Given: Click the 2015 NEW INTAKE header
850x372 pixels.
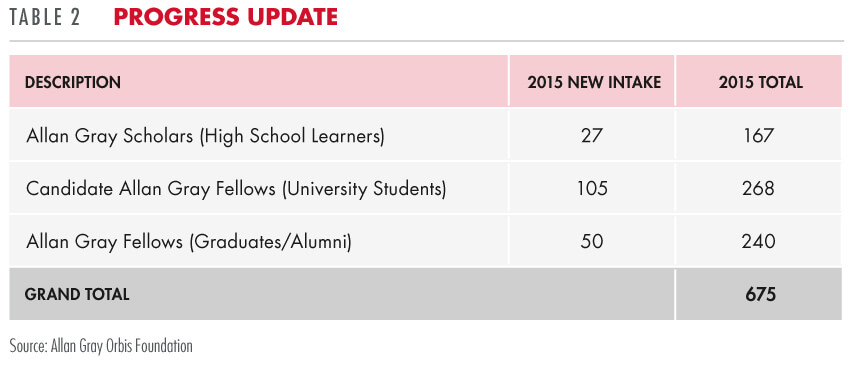Looking at the screenshot, I should coord(594,82).
